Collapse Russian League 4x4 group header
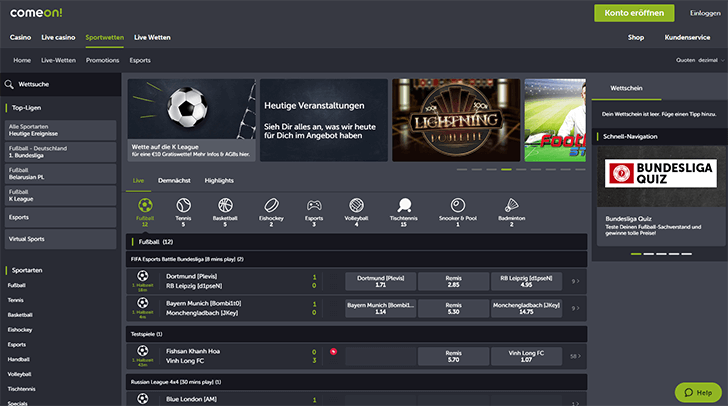The height and width of the screenshot is (406, 728). click(x=357, y=382)
